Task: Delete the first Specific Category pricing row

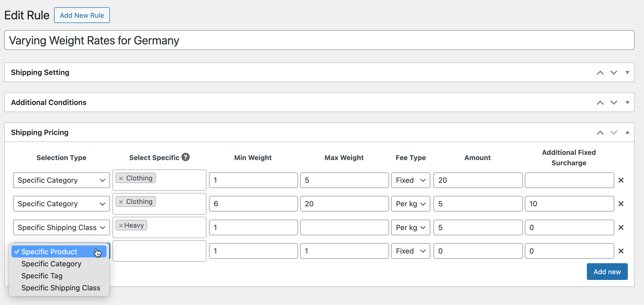Action: [621, 180]
